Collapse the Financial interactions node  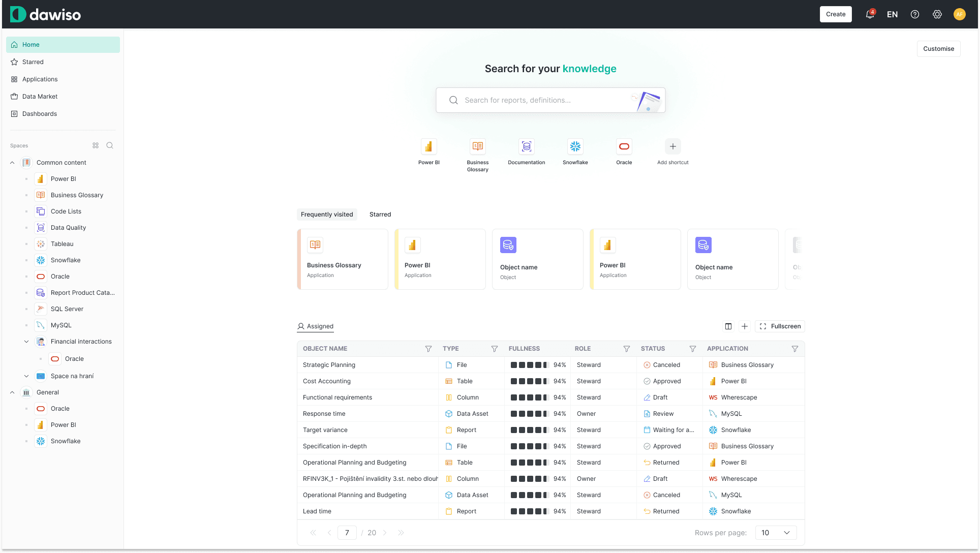pos(26,342)
